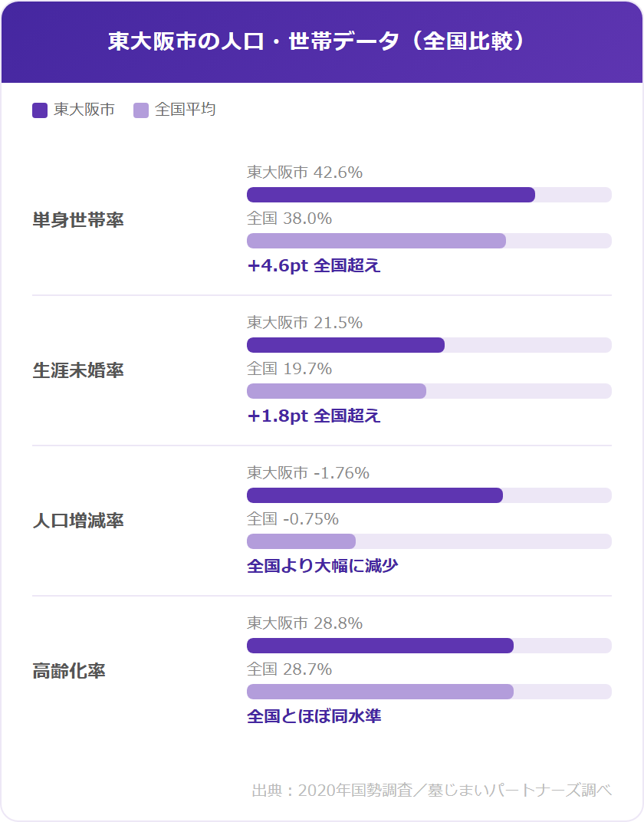Click the light purple 全国平均 legend swatch
Image resolution: width=644 pixels, height=822 pixels.
click(x=141, y=110)
